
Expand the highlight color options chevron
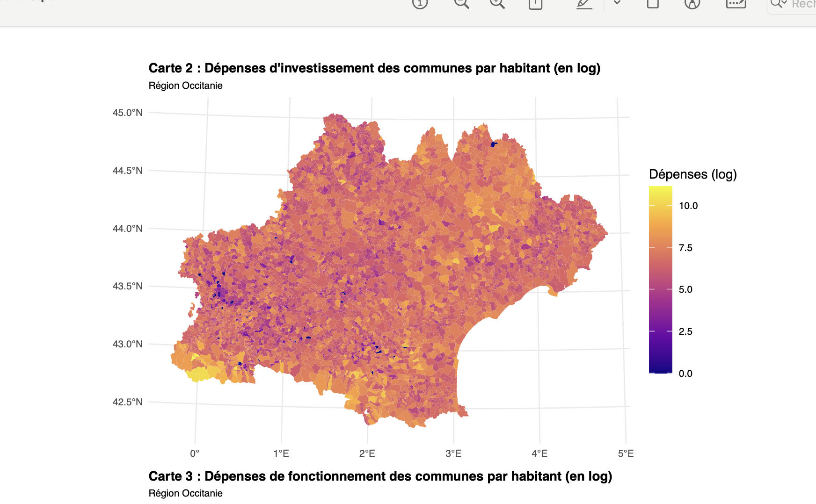(617, 3)
